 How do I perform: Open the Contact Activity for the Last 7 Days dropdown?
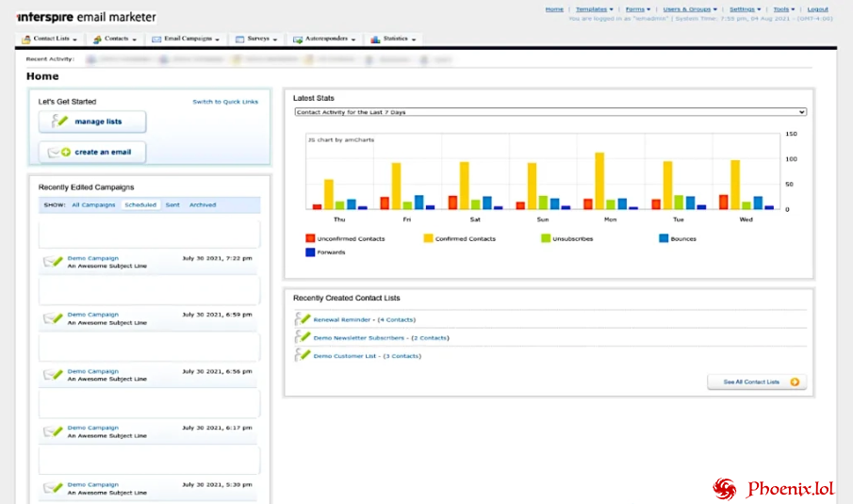[x=550, y=112]
